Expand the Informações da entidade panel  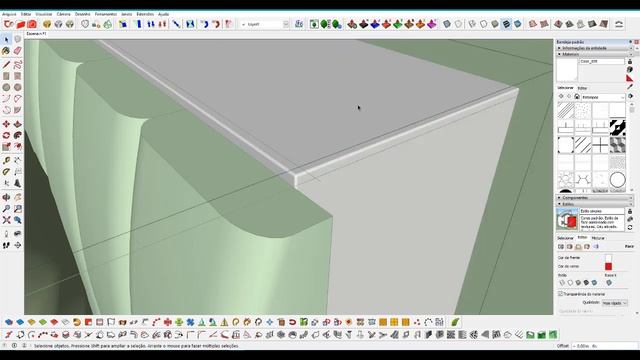click(x=594, y=48)
